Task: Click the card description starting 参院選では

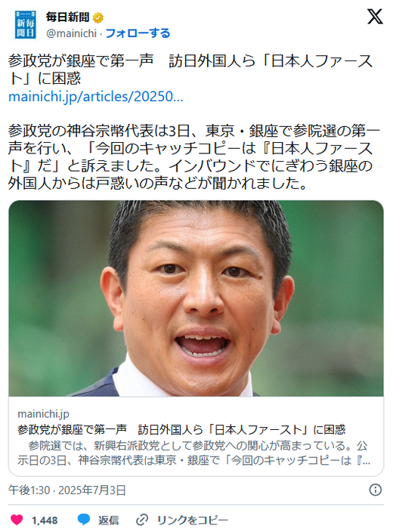Action: tap(193, 453)
